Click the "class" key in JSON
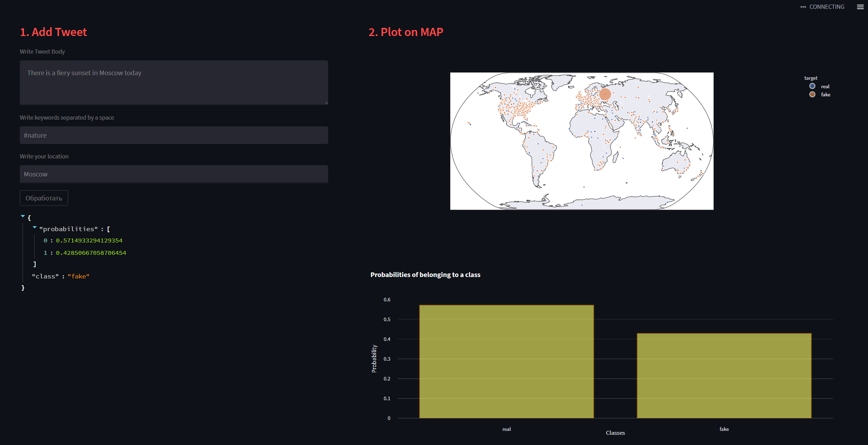Screen dimensions: 868x445 pyautogui.click(x=45, y=276)
